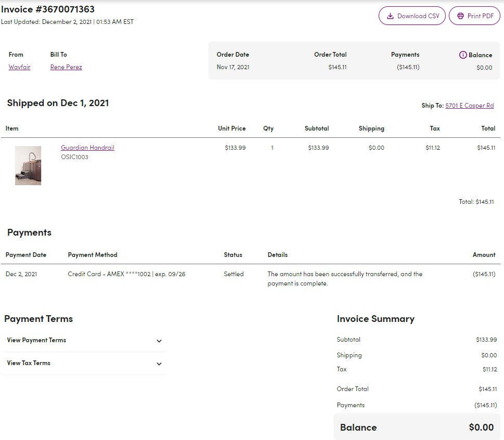Click the Print PDF button
Screen dimensions: 504x440
474,16
